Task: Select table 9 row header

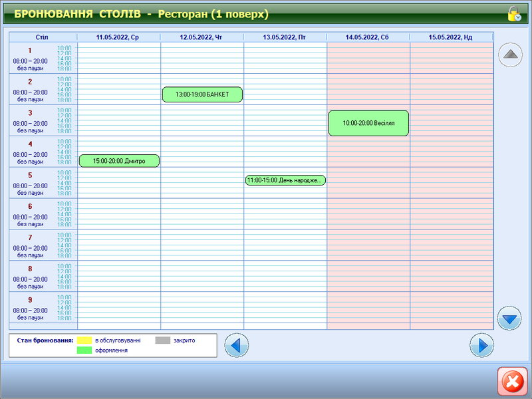Action: [30, 307]
